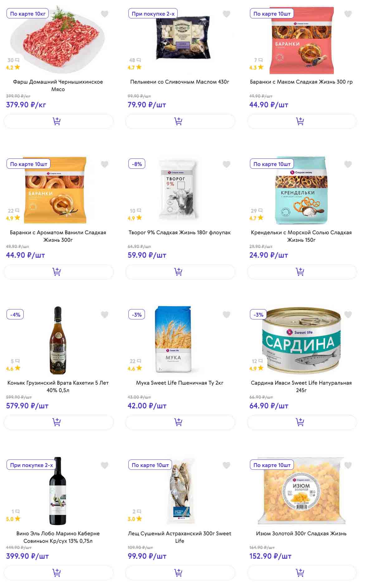View the Коньяк bottle product photo
Viewport: 369px width, 588px height.
click(x=58, y=341)
